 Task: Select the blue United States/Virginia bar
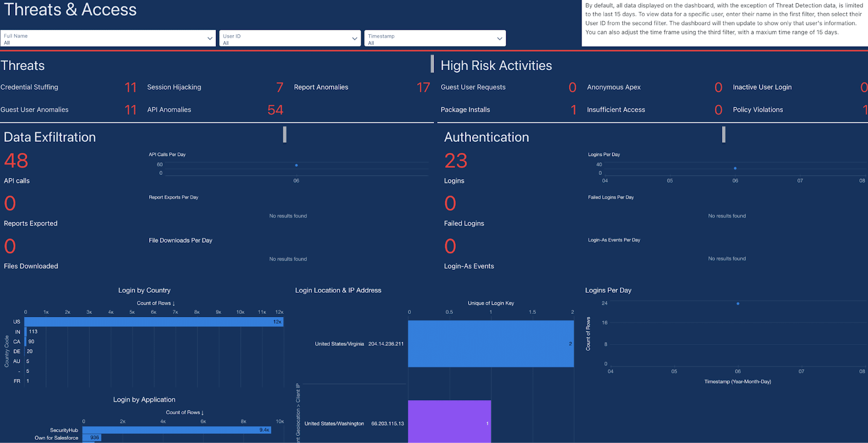click(490, 344)
